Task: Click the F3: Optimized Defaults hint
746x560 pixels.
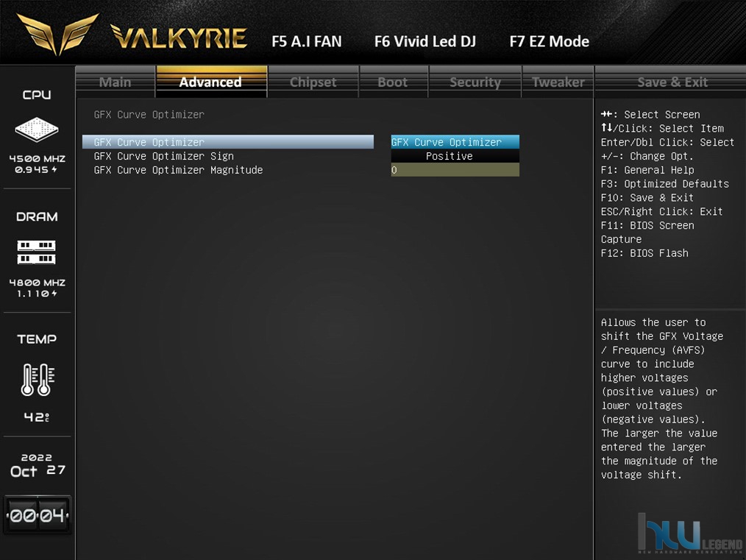Action: tap(664, 184)
